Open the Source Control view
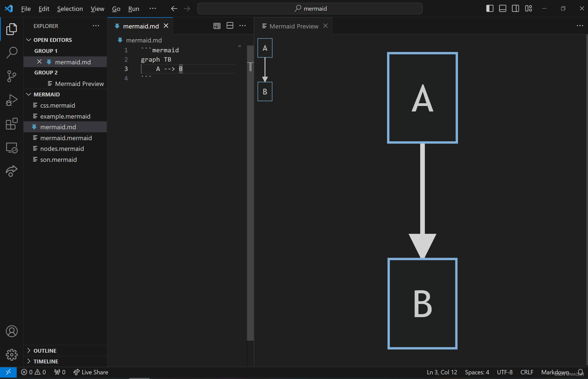Image resolution: width=588 pixels, height=379 pixels. (x=11, y=76)
